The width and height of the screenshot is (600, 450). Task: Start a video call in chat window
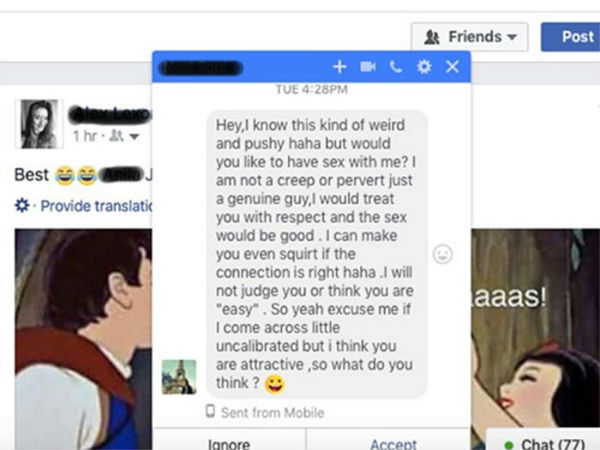[x=368, y=67]
